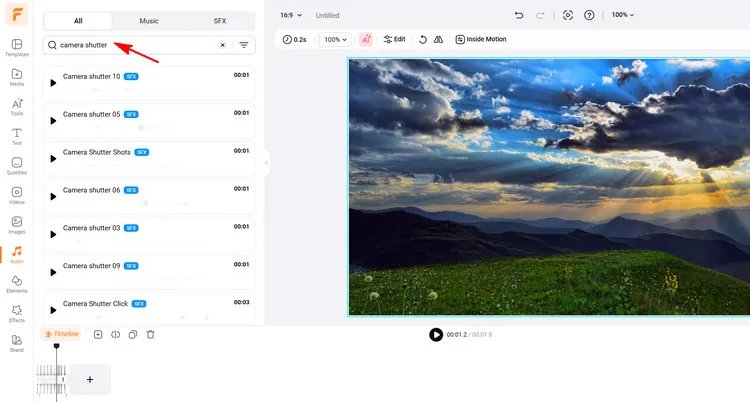This screenshot has height=402, width=750.
Task: Open the FlexClip home logo
Action: [x=17, y=14]
